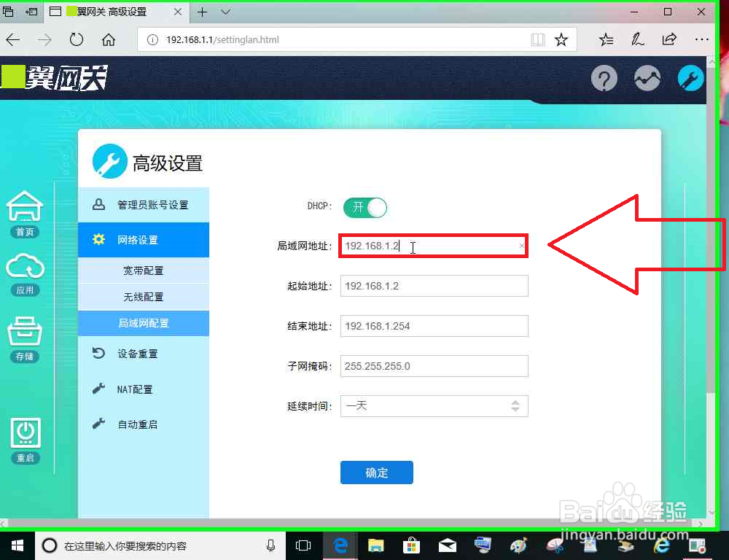
Task: Open Mail app from taskbar
Action: [448, 545]
